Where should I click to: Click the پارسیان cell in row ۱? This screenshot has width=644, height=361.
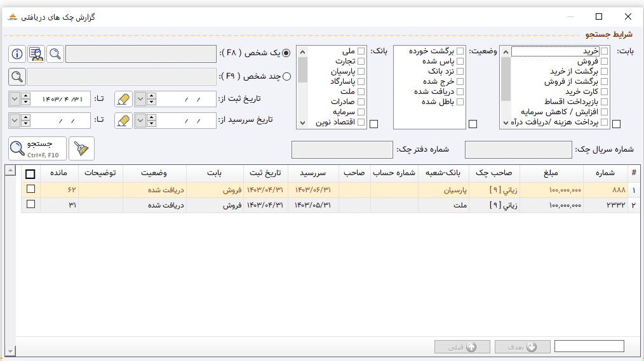(443, 190)
